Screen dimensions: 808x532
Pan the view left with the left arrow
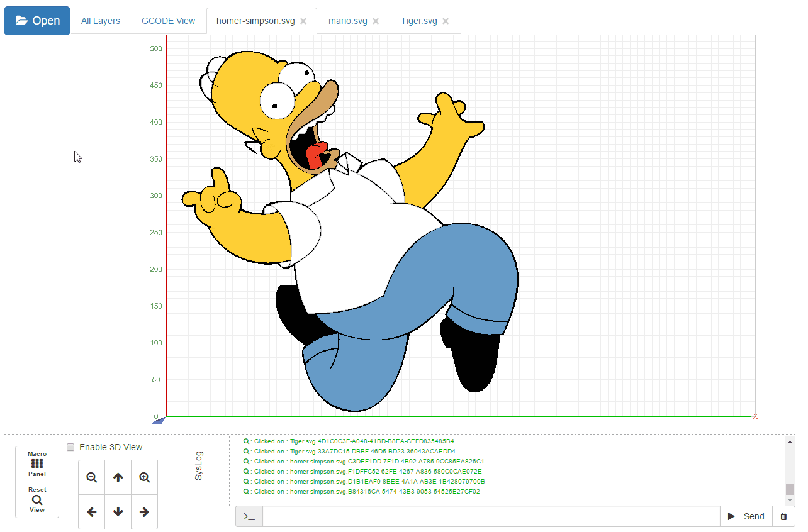(92, 512)
